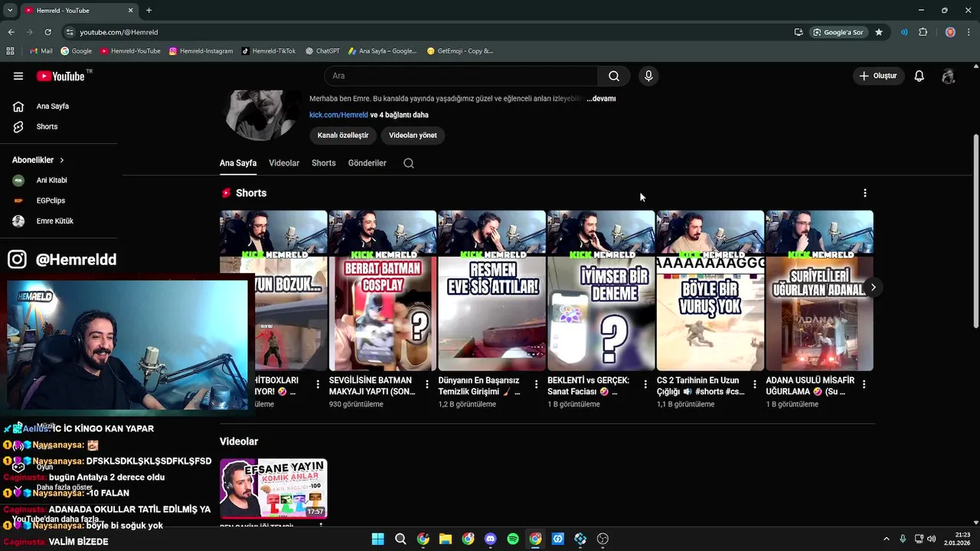Image resolution: width=980 pixels, height=551 pixels.
Task: Open the ChatGPT bookmark
Action: click(322, 51)
